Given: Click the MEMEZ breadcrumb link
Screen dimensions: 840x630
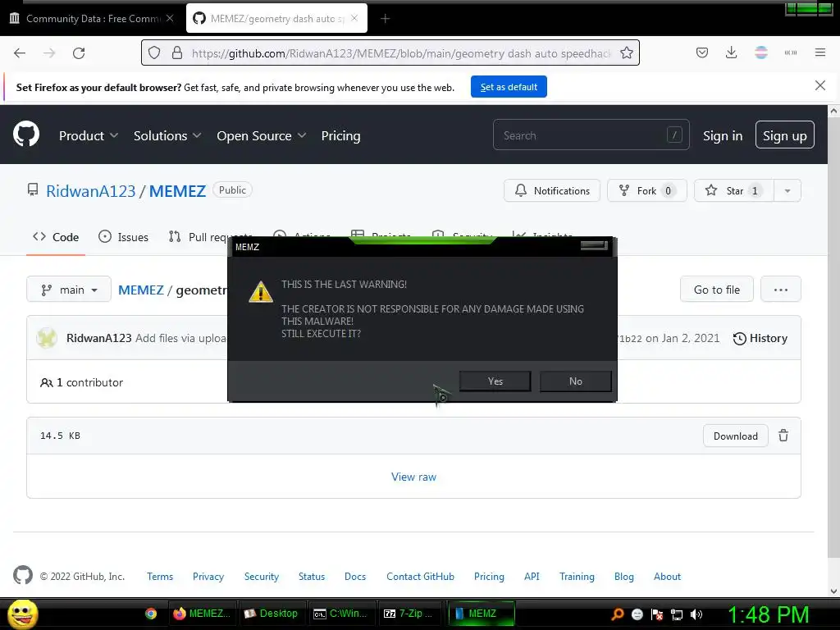Looking at the screenshot, I should (x=141, y=290).
